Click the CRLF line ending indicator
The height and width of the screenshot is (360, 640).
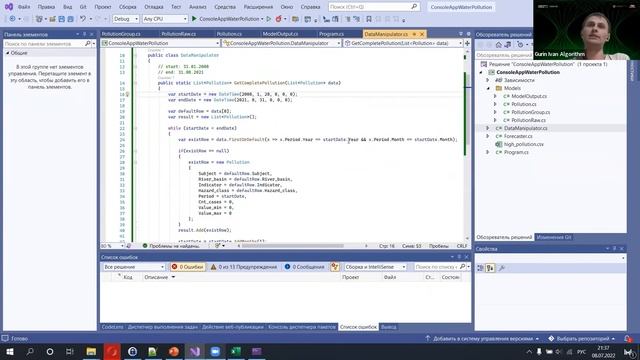pos(462,246)
